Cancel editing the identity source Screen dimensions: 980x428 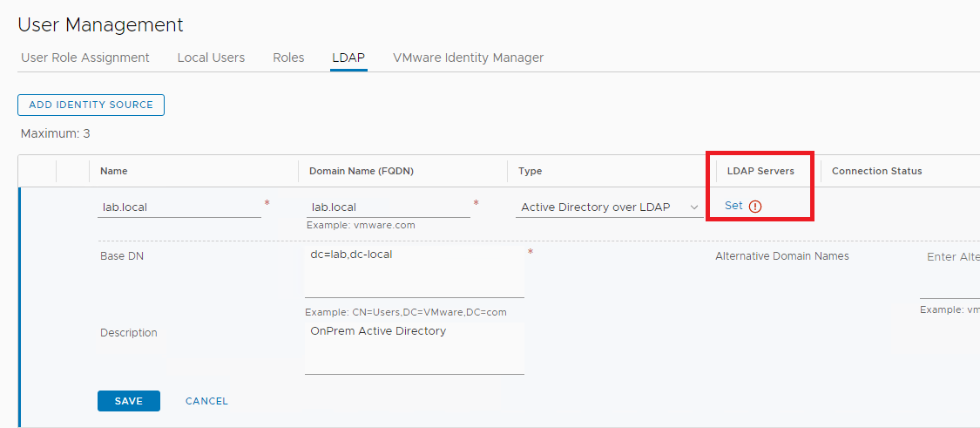click(206, 401)
